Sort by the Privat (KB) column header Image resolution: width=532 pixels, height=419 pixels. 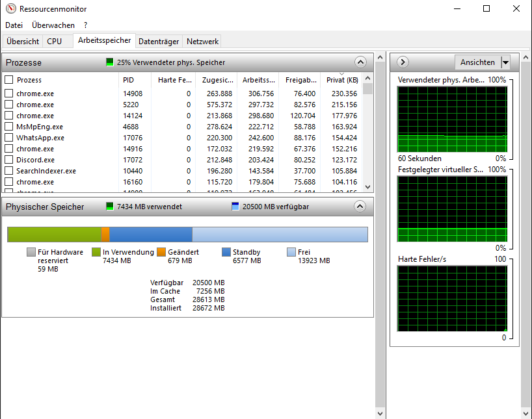coord(341,80)
